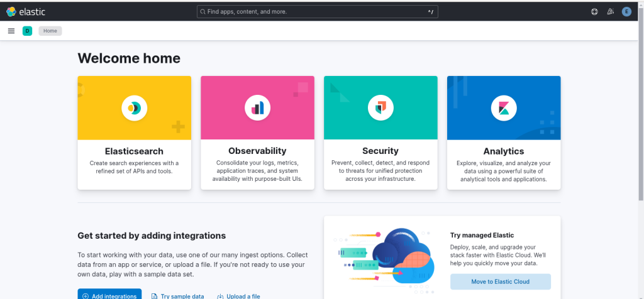
Task: Open the Observability card title
Action: click(257, 151)
